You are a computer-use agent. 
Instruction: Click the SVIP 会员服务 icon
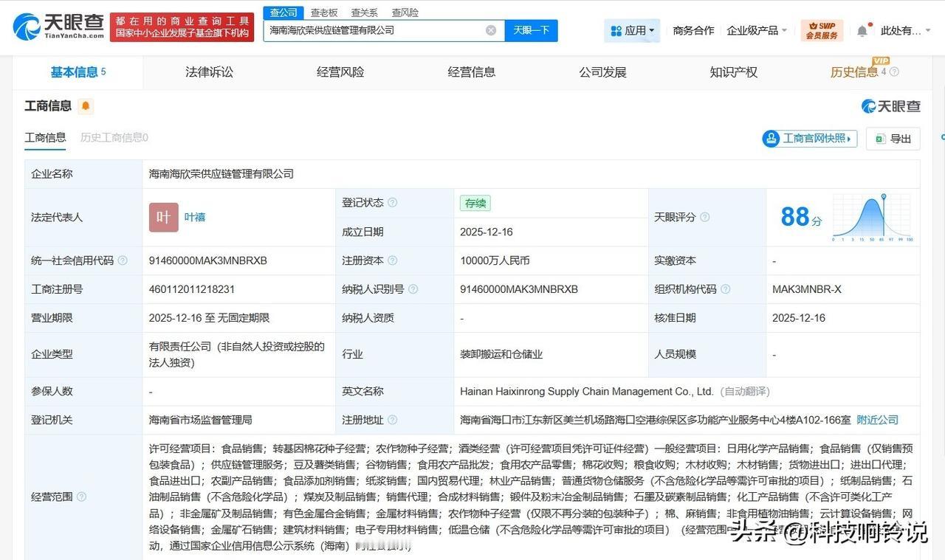[x=822, y=30]
